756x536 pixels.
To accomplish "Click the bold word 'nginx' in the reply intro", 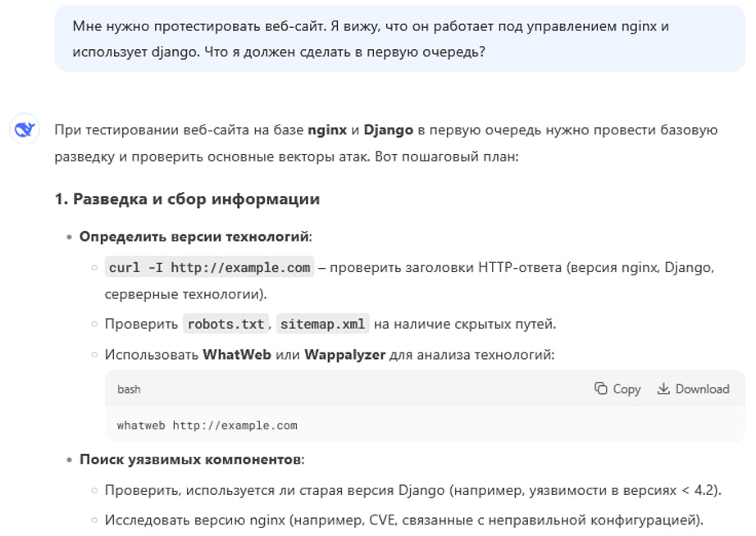I will tap(327, 130).
